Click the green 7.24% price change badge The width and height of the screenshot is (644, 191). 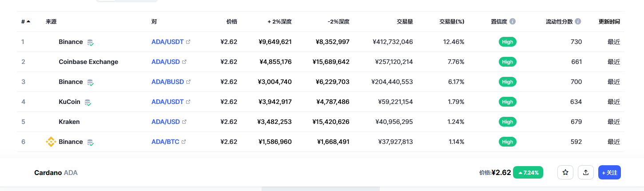[x=528, y=172]
